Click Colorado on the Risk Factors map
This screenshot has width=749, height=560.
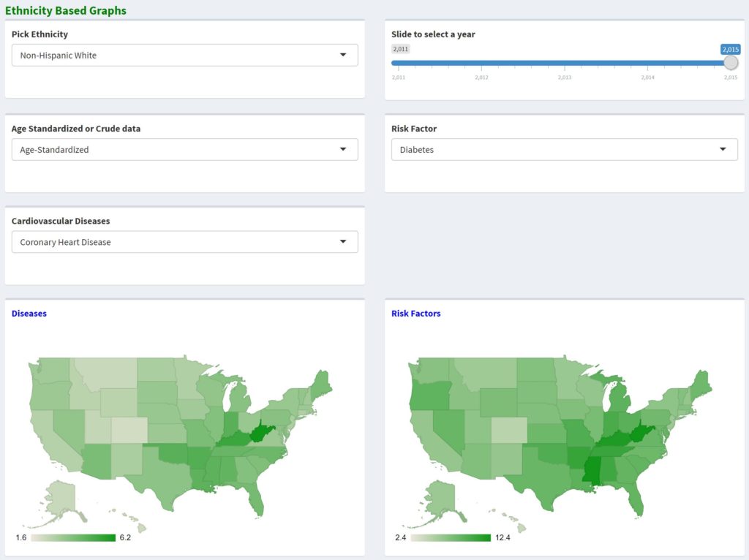pos(509,430)
